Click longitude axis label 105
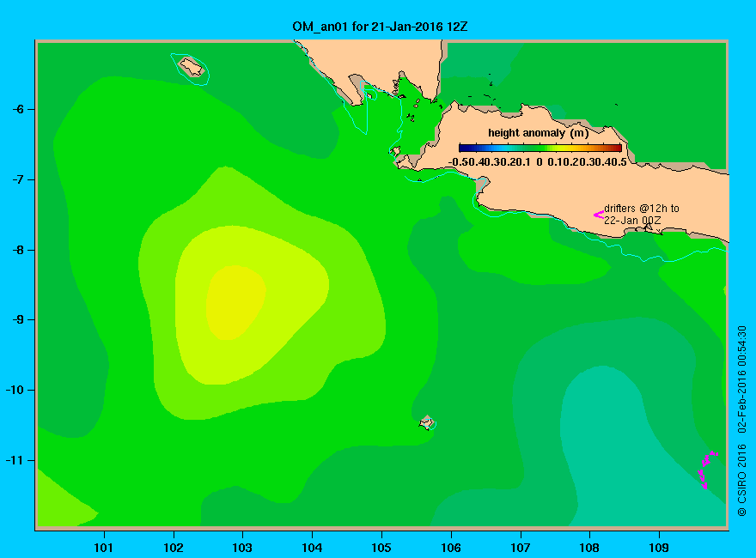 click(x=381, y=548)
